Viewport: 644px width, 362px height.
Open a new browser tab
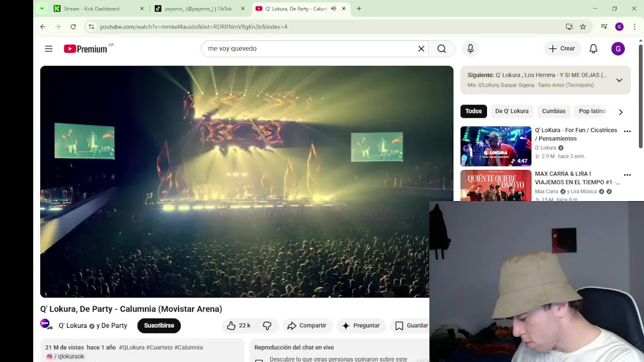click(359, 9)
